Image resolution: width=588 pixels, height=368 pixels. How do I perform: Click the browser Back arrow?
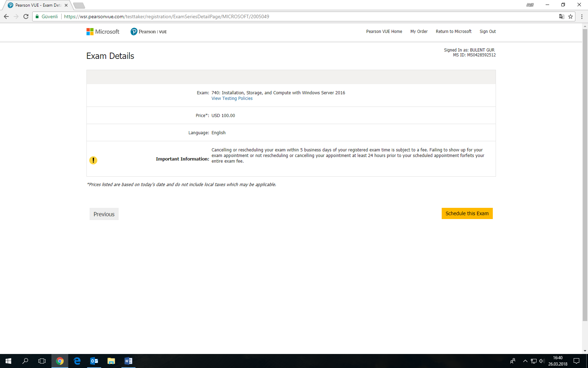coord(6,16)
